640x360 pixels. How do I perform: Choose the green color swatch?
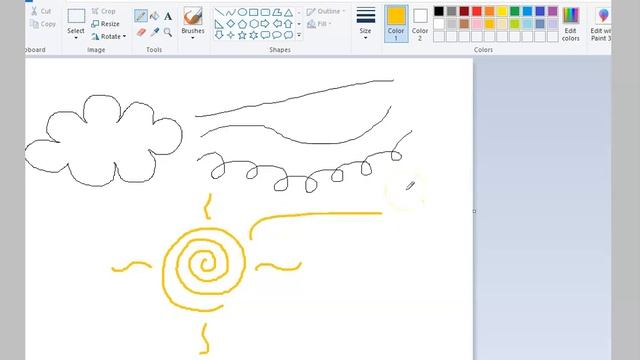coord(515,11)
